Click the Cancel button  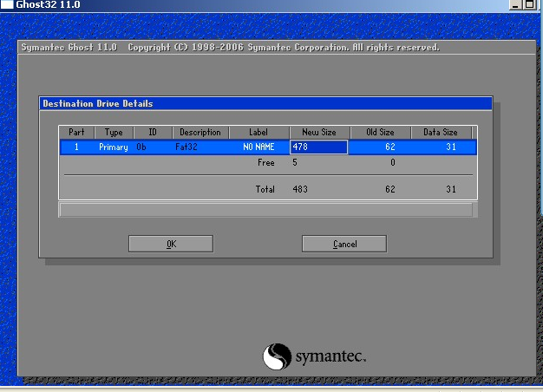[344, 244]
